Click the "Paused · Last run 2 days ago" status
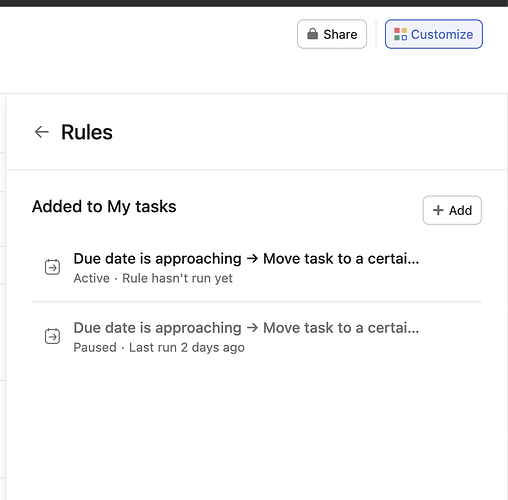The height and width of the screenshot is (500, 508). [159, 347]
